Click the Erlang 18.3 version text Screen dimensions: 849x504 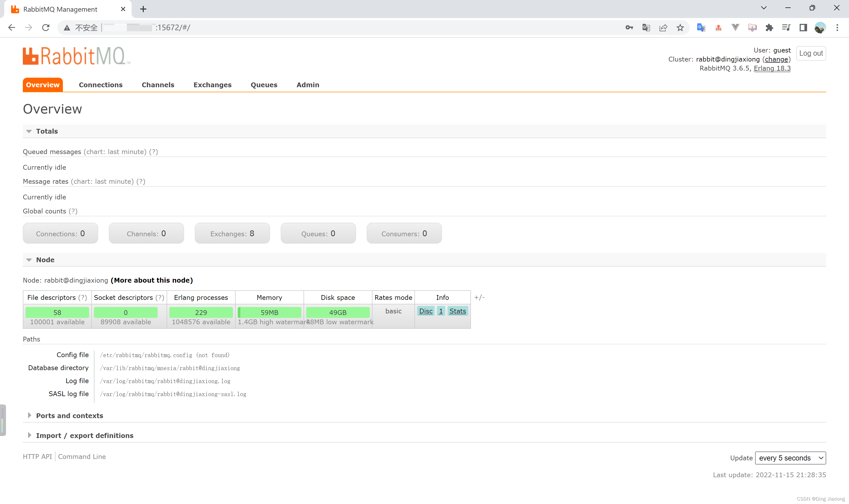[x=772, y=68]
